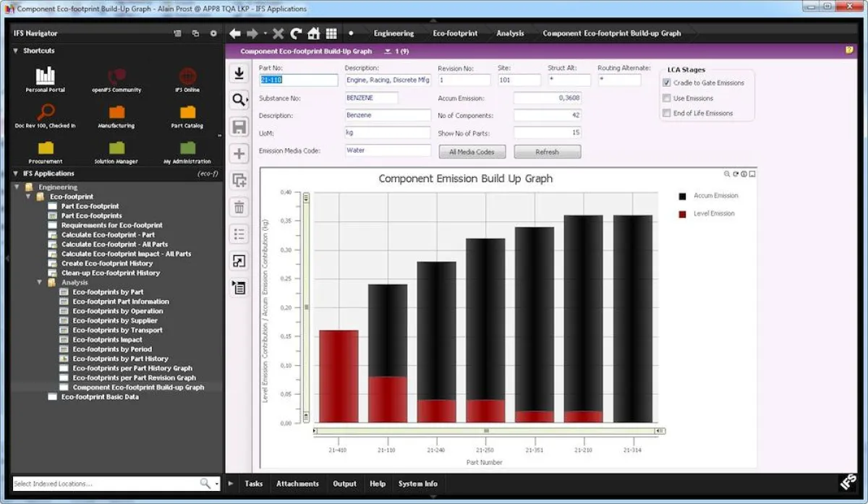This screenshot has height=504, width=868.
Task: Click the Refresh button
Action: (548, 151)
